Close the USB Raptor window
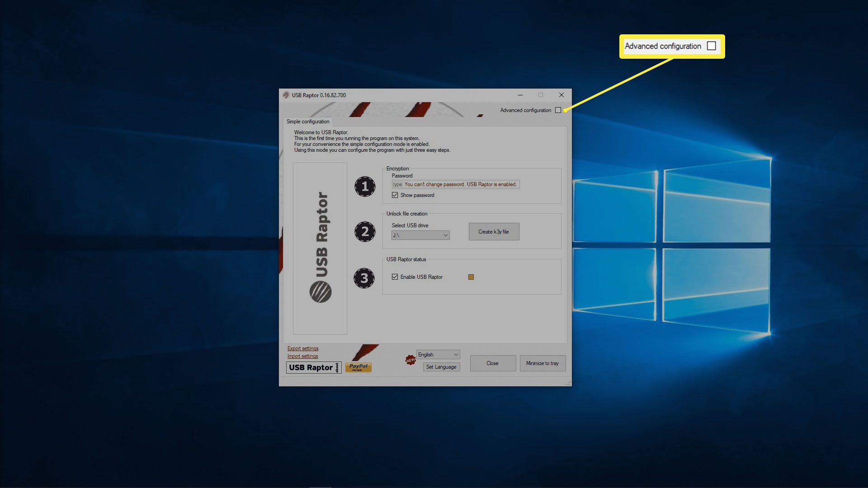The width and height of the screenshot is (868, 488). 561,95
